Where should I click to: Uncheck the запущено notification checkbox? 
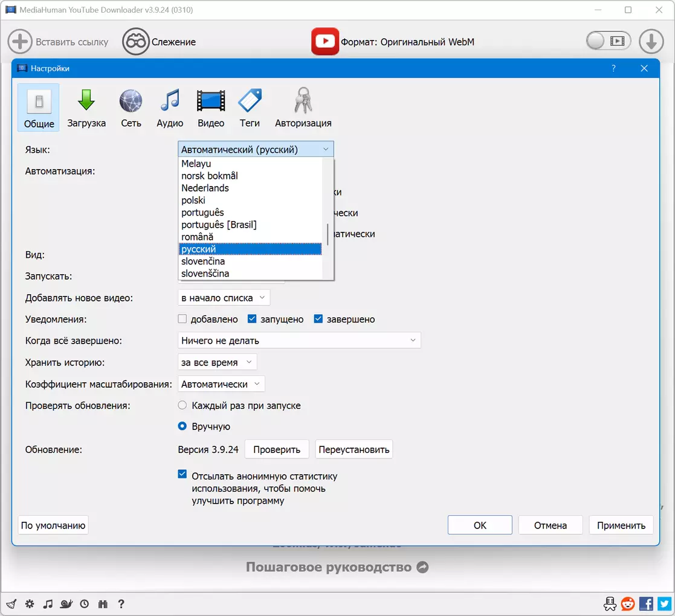pos(252,319)
